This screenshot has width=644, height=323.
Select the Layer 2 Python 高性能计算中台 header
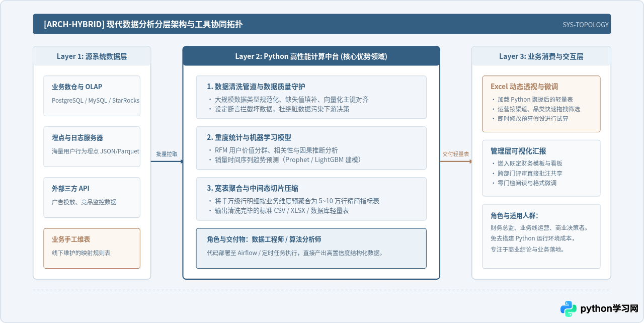coord(311,56)
